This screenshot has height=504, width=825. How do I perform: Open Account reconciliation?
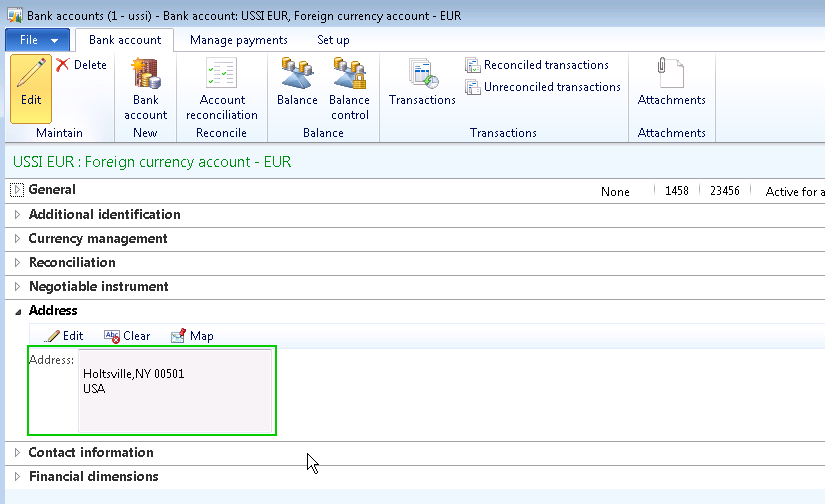[221, 77]
